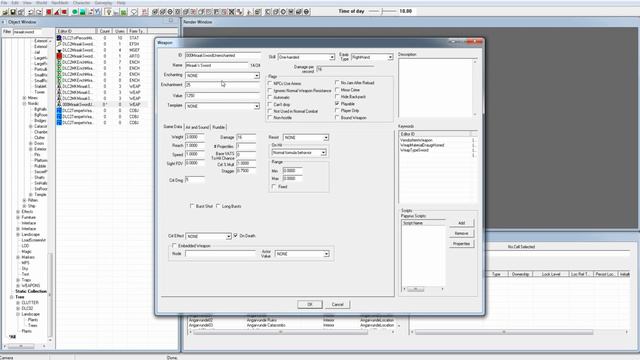
Task: Toggle the Automatic flag checkbox
Action: coord(270,97)
